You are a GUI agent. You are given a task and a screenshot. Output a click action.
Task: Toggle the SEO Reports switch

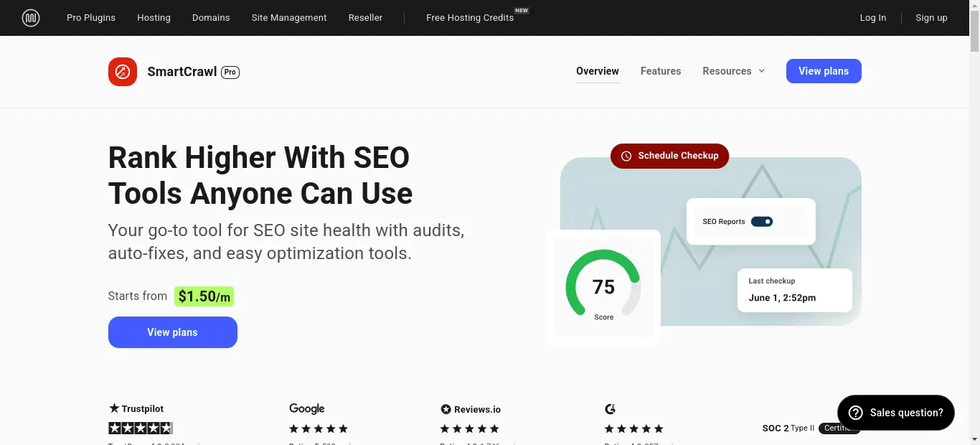click(762, 222)
